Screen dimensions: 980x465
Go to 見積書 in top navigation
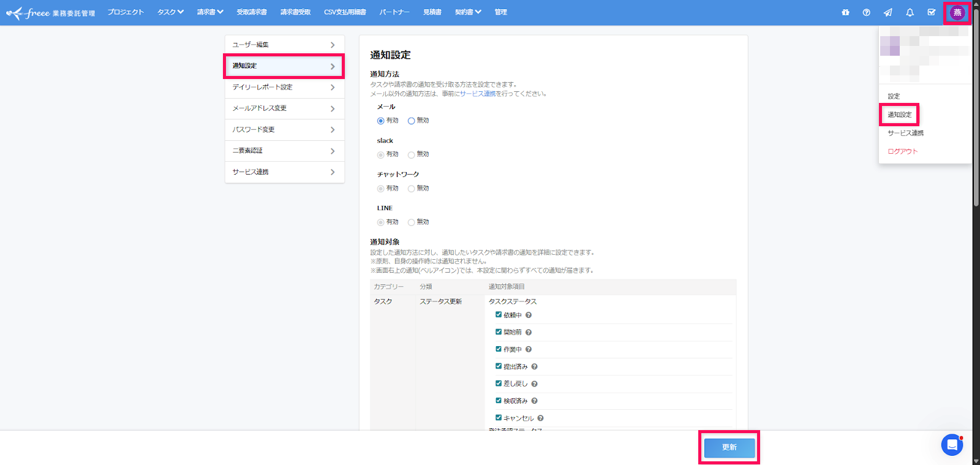point(432,12)
